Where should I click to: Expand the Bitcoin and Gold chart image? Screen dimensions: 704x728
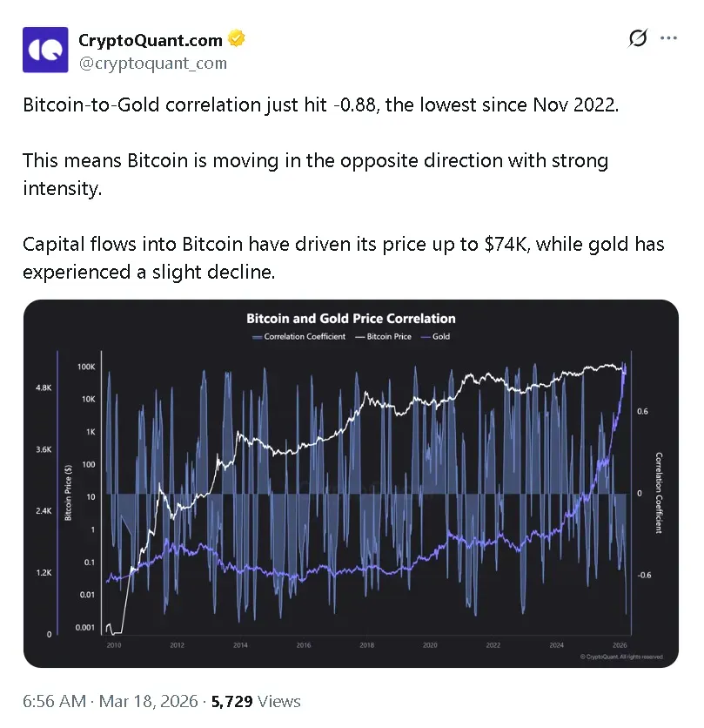point(351,483)
